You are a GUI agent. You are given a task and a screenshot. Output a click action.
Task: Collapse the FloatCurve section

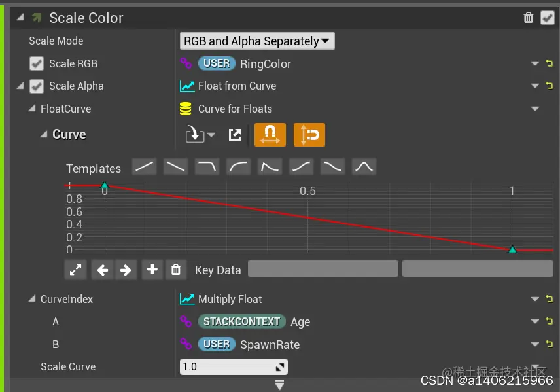[32, 109]
